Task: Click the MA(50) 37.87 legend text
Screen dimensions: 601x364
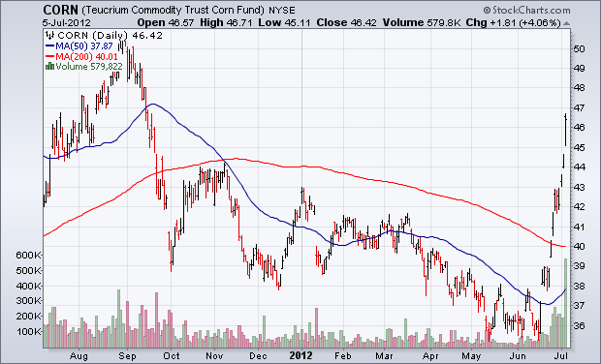Action: 84,46
